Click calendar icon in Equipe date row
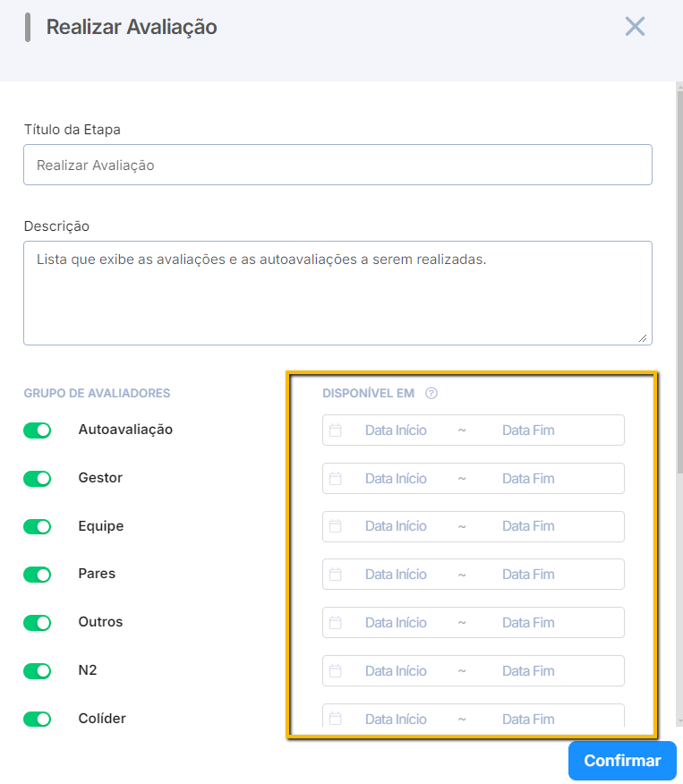 (x=336, y=526)
